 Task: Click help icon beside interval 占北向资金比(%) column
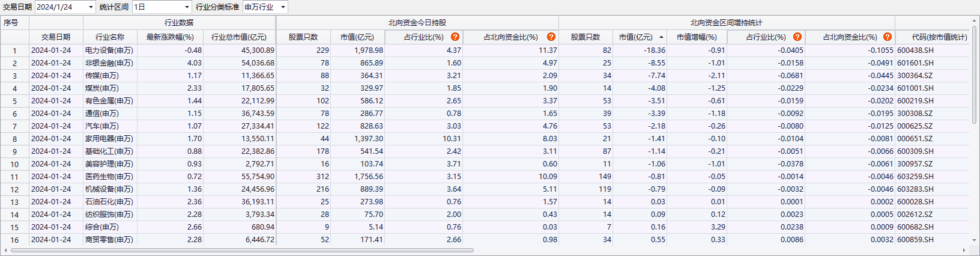coord(888,37)
